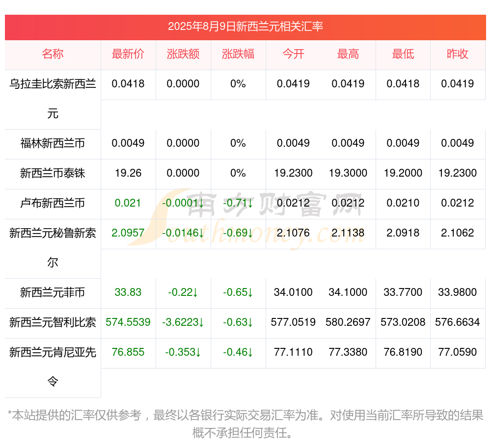Click the row name 乌拉圭比索新西兰元

coord(53,99)
